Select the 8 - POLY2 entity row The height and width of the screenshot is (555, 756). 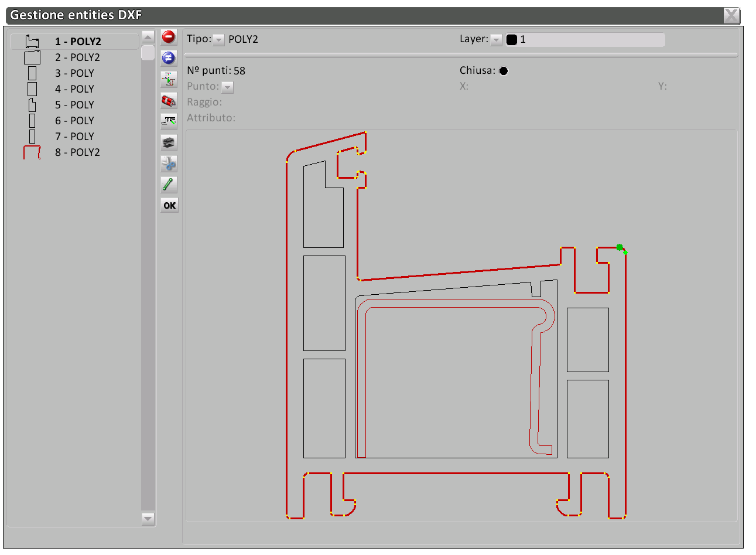(74, 152)
